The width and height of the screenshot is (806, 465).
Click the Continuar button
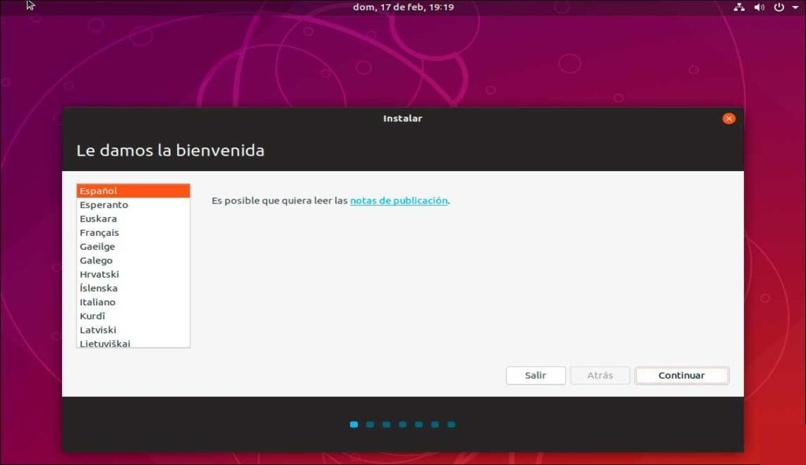[682, 375]
